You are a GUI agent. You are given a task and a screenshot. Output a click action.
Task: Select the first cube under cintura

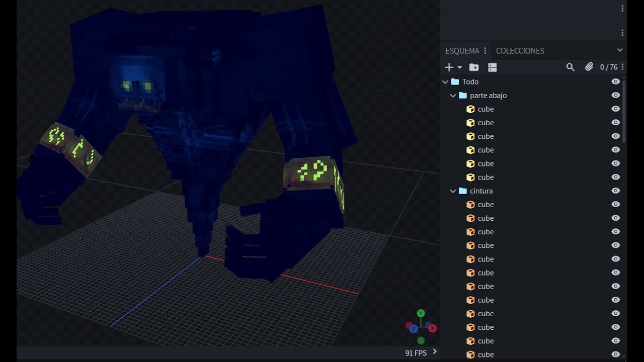tap(532, 205)
